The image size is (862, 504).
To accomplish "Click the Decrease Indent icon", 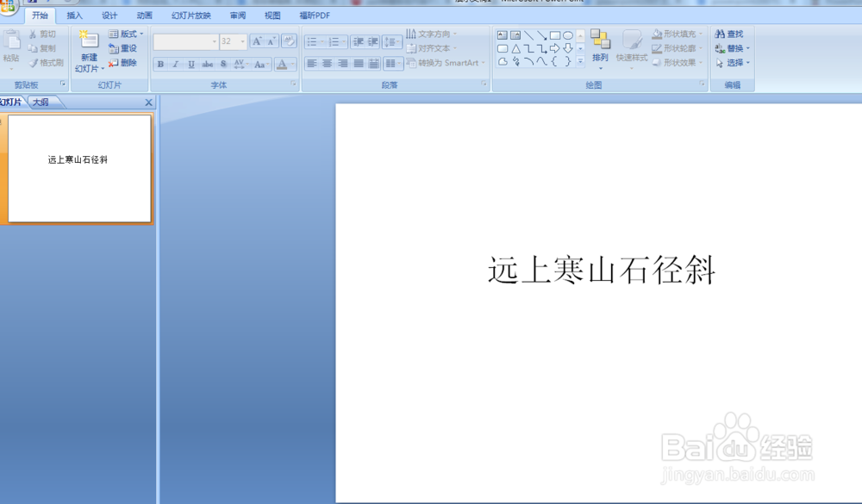I will pos(358,41).
